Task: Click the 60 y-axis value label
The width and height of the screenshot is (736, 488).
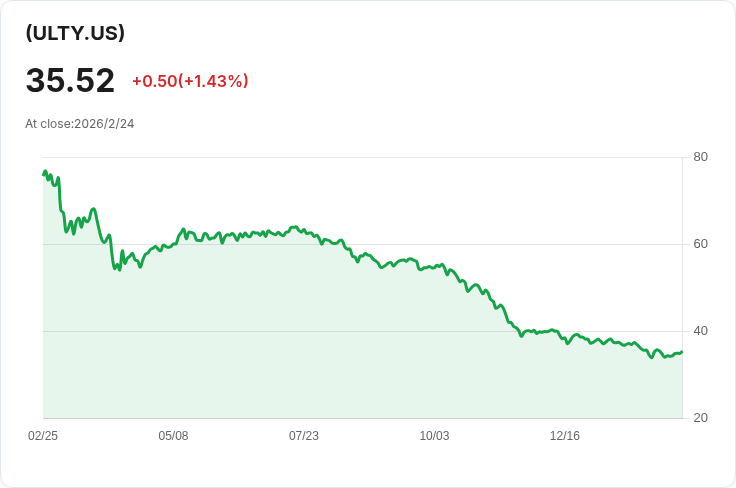Action: (x=700, y=244)
